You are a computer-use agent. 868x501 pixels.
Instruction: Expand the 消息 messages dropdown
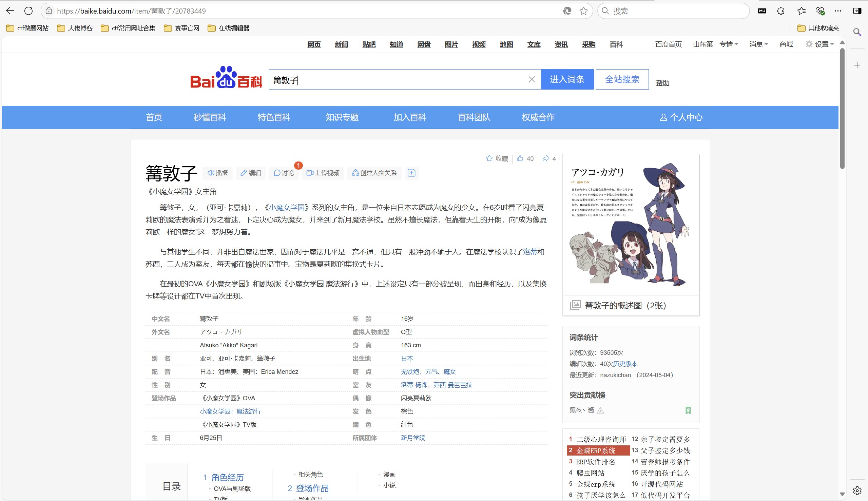758,44
